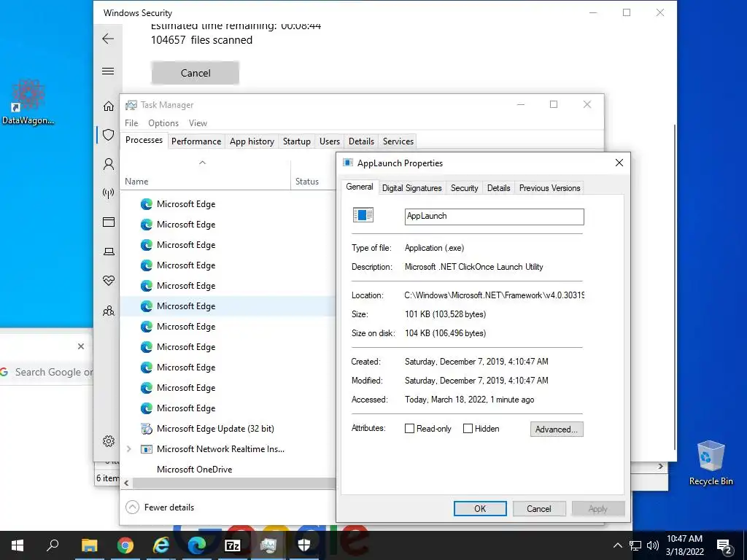Open App & browser control window icon
The image size is (747, 560).
pos(109,222)
